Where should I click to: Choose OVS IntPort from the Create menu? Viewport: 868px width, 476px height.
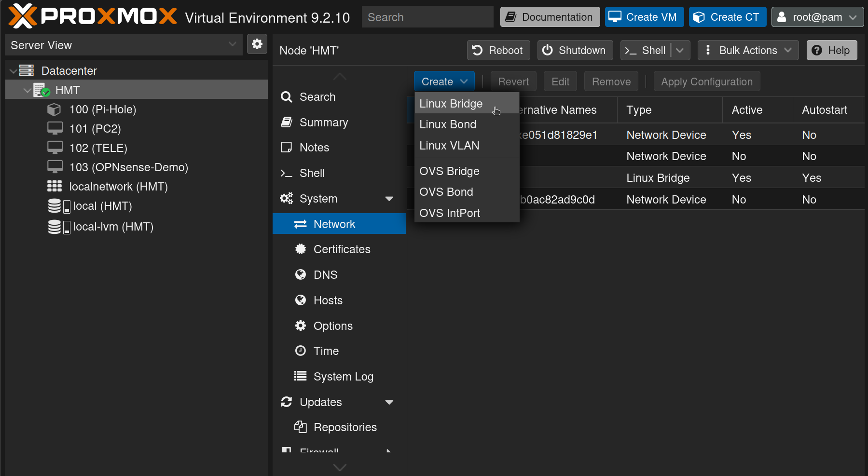point(467,213)
